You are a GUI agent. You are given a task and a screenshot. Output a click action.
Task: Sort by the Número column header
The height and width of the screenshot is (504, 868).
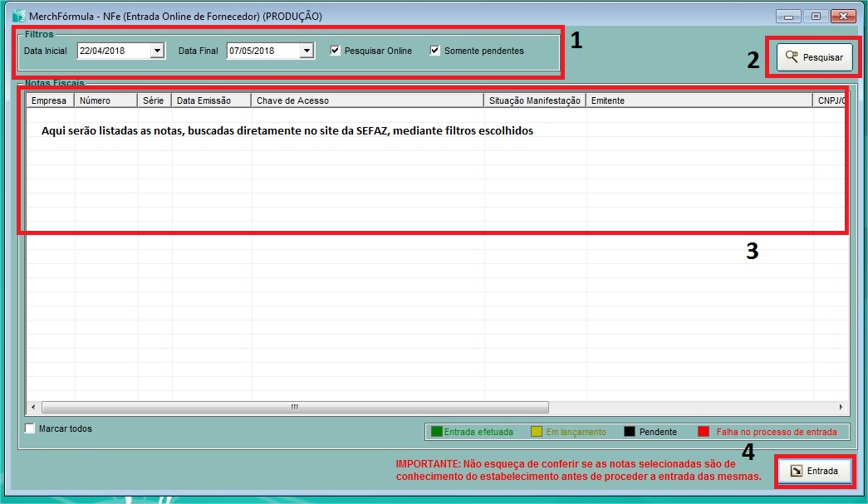(x=105, y=100)
